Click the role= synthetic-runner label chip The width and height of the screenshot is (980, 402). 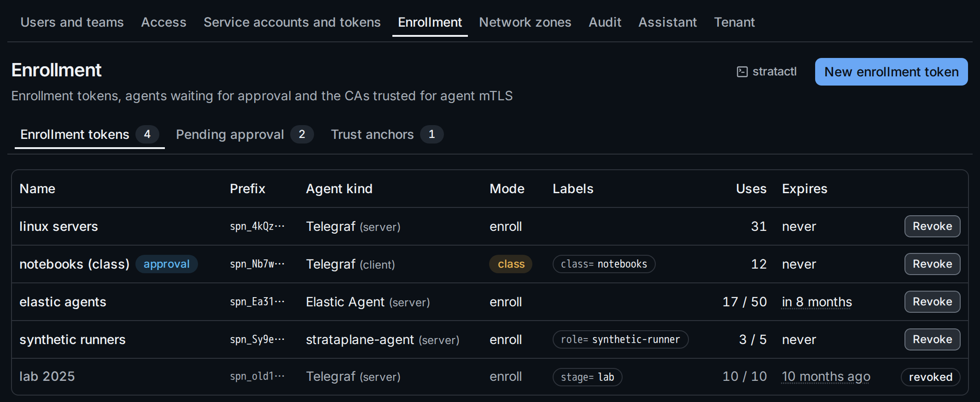coord(620,339)
